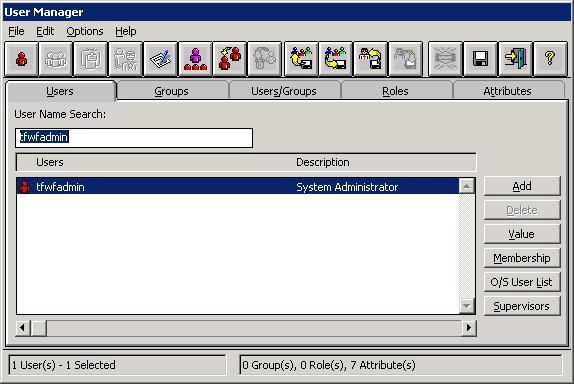574x384 pixels.
Task: Click the horizontal scrollbar right arrow
Action: click(468, 328)
